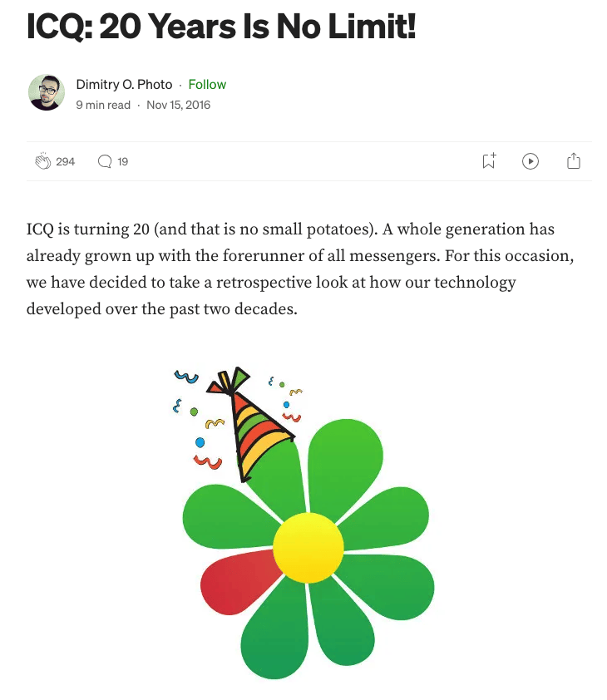Share the article using the share icon
607x700 pixels.
click(574, 160)
